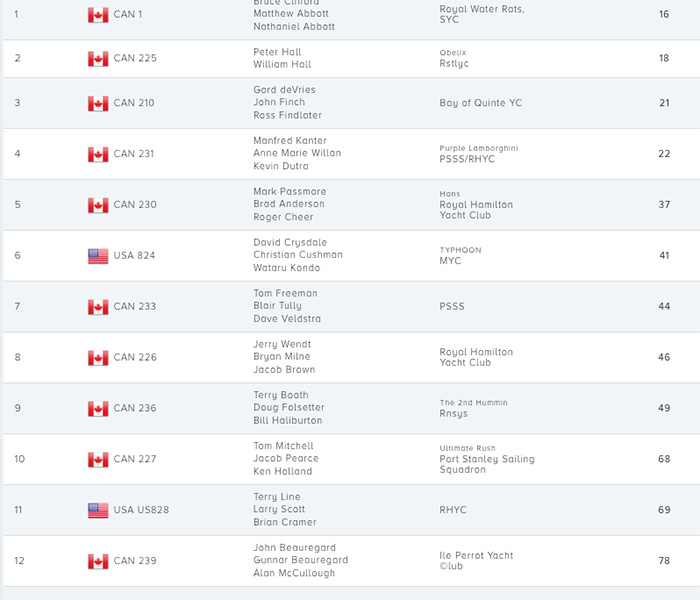Click the TYPHOON boat name
This screenshot has width=700, height=600.
460,250
